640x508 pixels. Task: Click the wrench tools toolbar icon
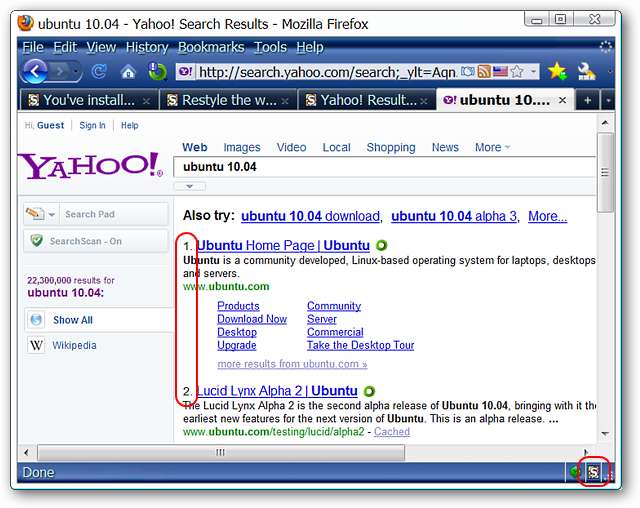click(586, 71)
